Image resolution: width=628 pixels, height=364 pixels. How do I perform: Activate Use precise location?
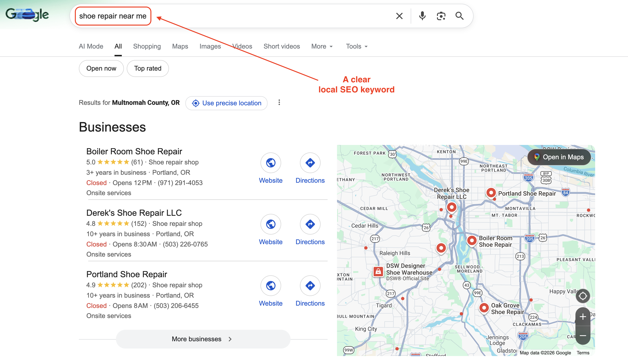(x=226, y=103)
